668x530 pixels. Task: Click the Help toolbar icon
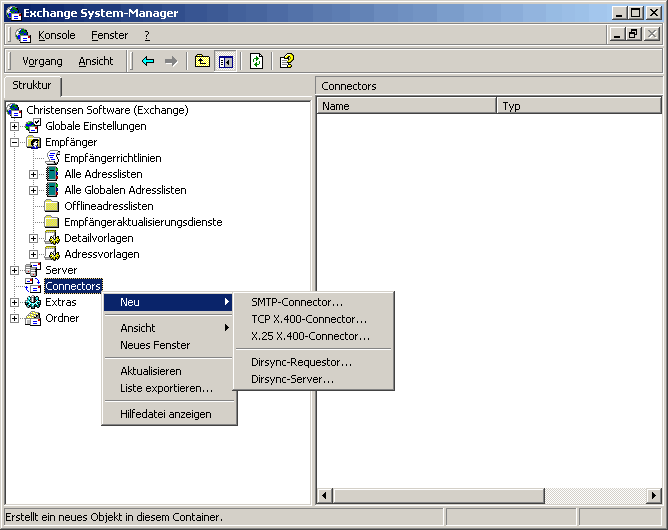click(x=287, y=61)
